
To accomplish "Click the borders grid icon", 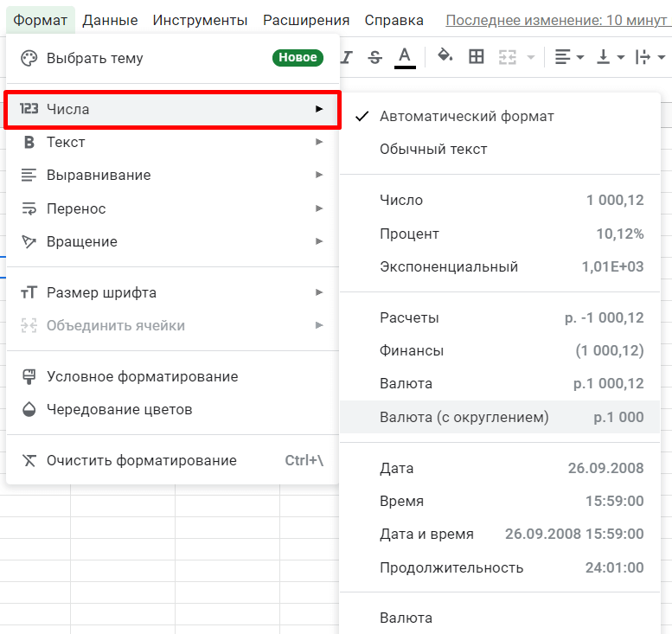I will (x=477, y=56).
